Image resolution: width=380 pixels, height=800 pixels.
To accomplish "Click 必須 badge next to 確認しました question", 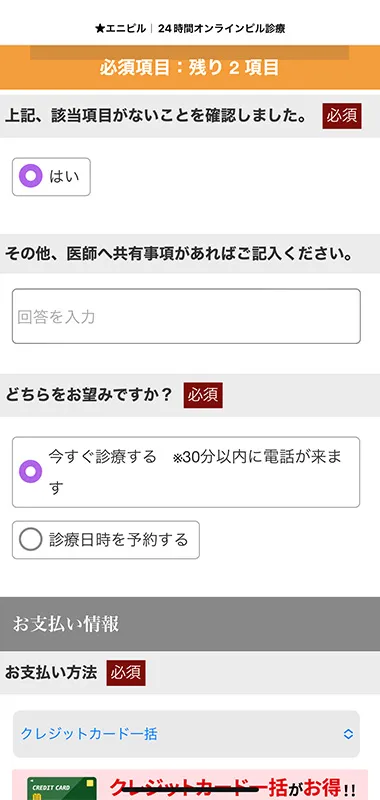I will [342, 116].
